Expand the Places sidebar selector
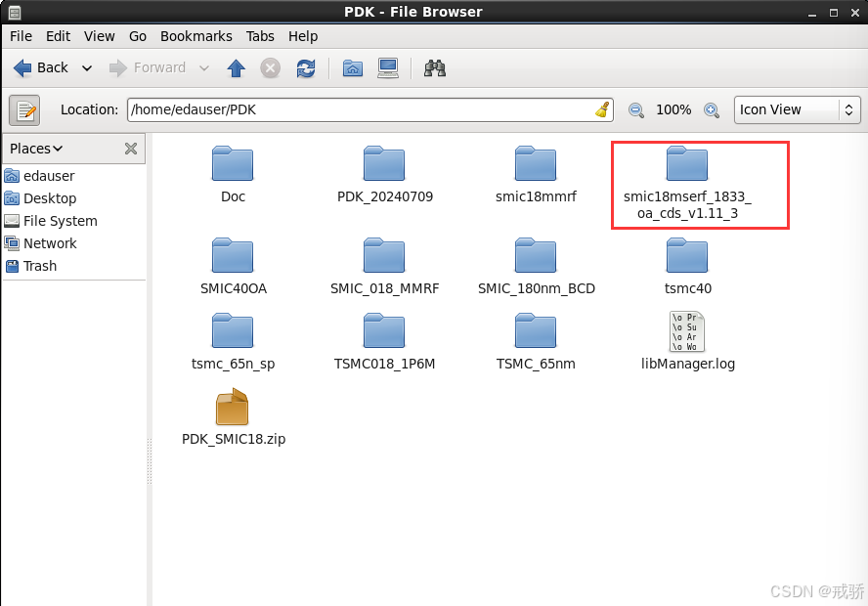Image resolution: width=868 pixels, height=606 pixels. pos(36,149)
